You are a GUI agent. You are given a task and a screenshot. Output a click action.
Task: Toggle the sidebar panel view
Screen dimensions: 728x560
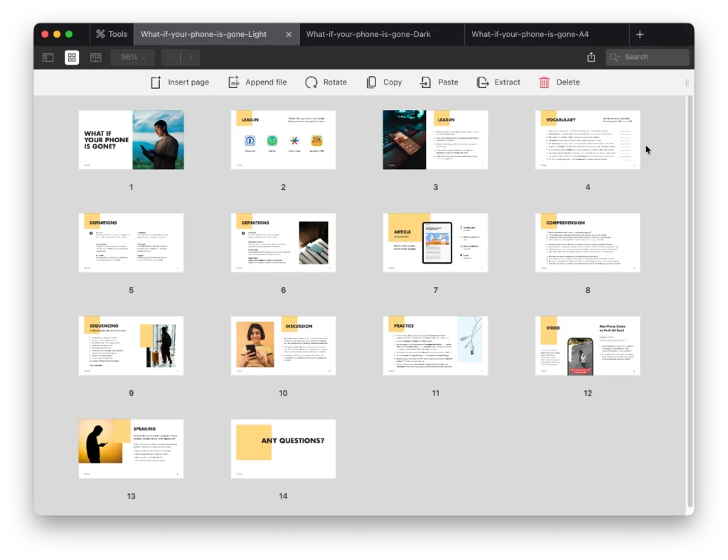click(x=48, y=58)
